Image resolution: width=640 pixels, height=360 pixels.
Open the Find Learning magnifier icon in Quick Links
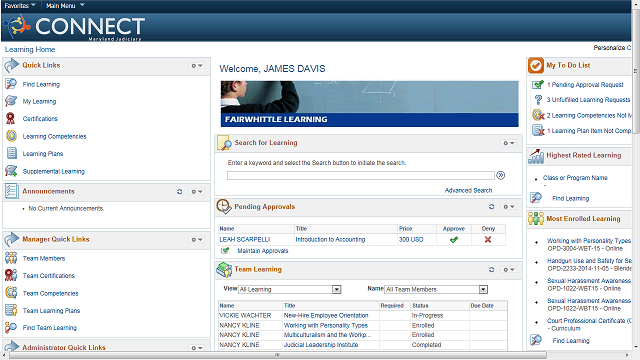[11, 84]
